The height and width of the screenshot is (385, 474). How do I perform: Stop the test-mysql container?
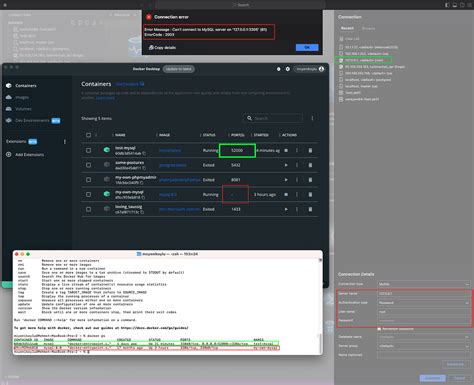click(286, 150)
